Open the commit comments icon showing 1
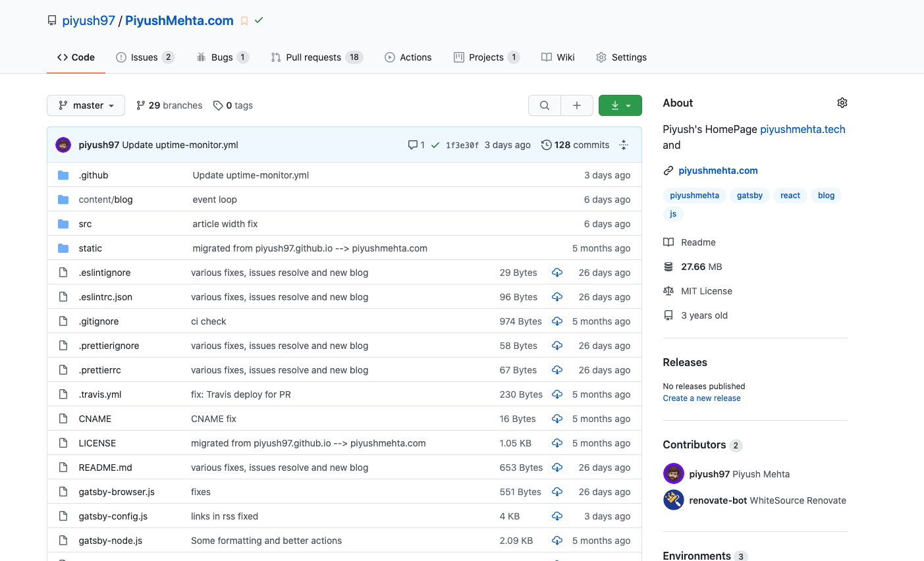 [416, 145]
